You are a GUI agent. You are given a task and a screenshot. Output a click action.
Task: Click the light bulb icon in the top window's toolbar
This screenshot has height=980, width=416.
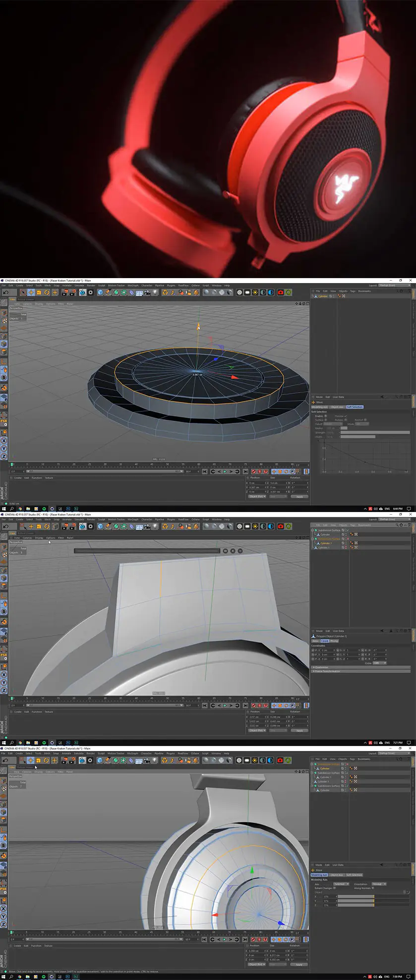tap(155, 292)
